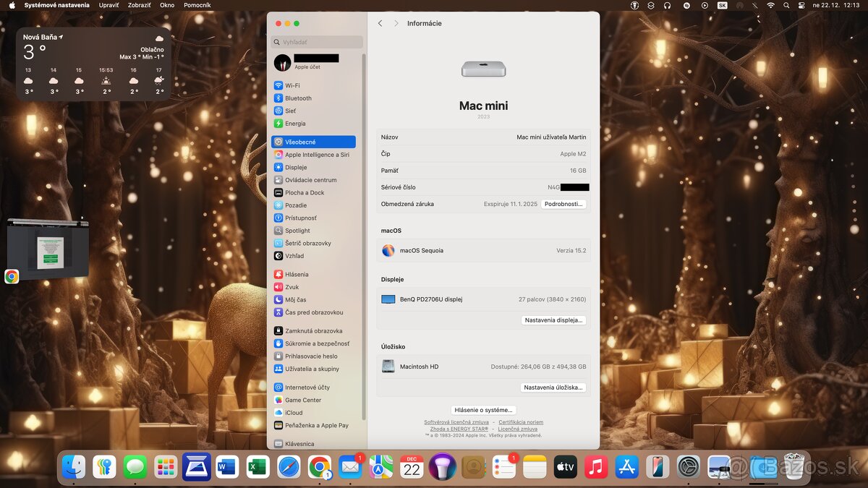Click the screenshot thumbnail on desktop

pyautogui.click(x=48, y=248)
